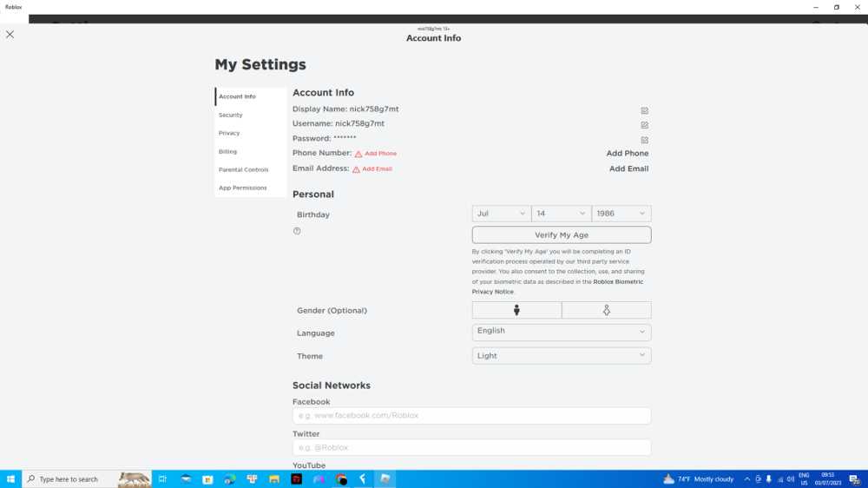This screenshot has height=488, width=868.
Task: Select the female gender icon
Action: coord(607,310)
